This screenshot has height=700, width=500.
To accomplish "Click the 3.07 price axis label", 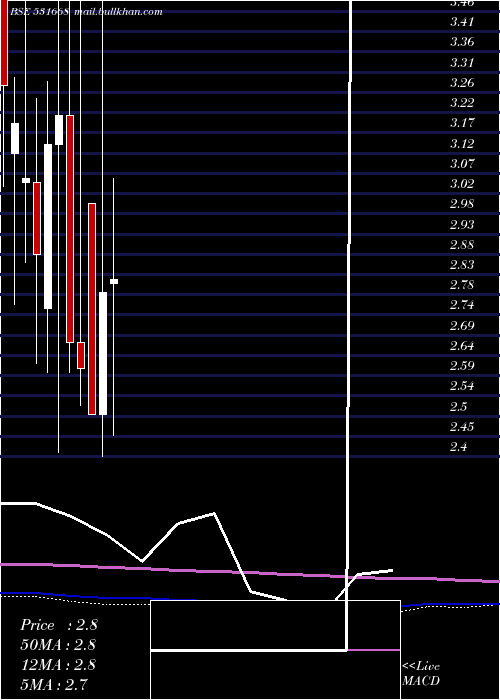I will [462, 163].
